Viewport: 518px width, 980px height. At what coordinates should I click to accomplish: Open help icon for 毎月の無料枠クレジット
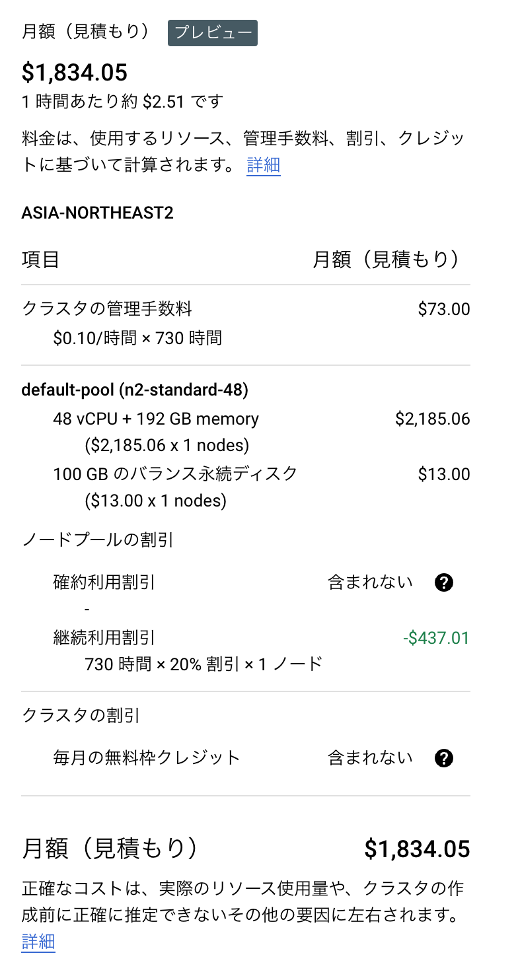[444, 758]
